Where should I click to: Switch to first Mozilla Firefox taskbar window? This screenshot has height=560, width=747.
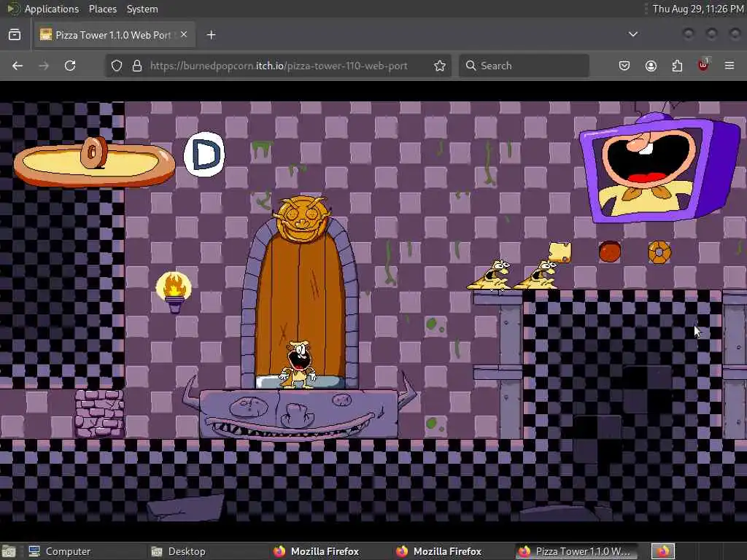pyautogui.click(x=317, y=551)
